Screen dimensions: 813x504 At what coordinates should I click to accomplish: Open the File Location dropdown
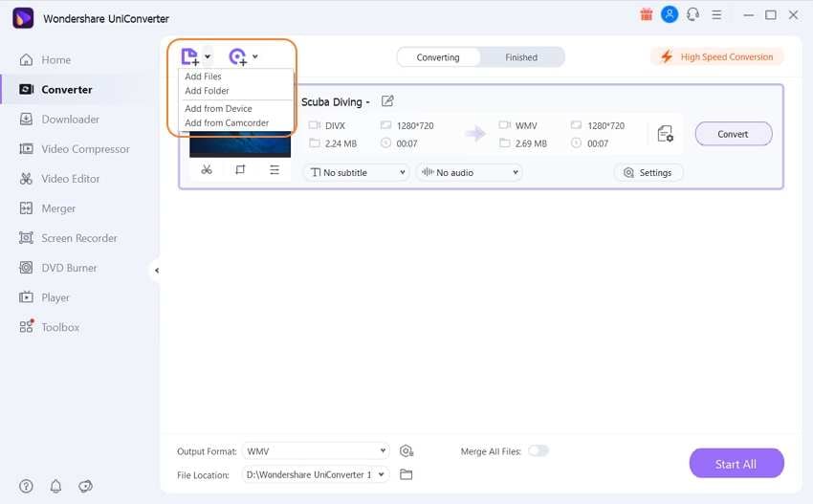[x=316, y=474]
